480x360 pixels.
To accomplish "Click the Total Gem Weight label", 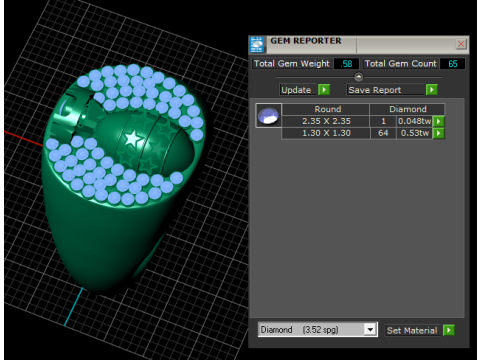I will 292,64.
